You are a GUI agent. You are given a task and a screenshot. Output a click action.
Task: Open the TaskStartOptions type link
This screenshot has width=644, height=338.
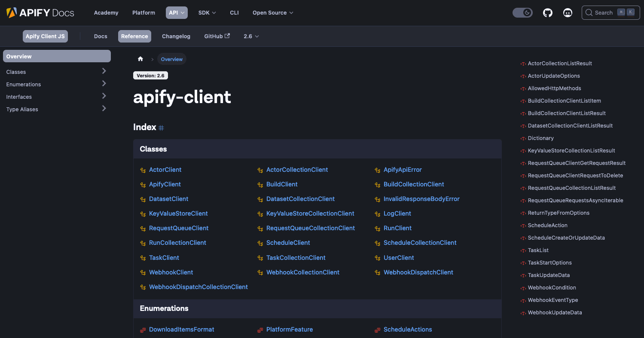pyautogui.click(x=549, y=263)
